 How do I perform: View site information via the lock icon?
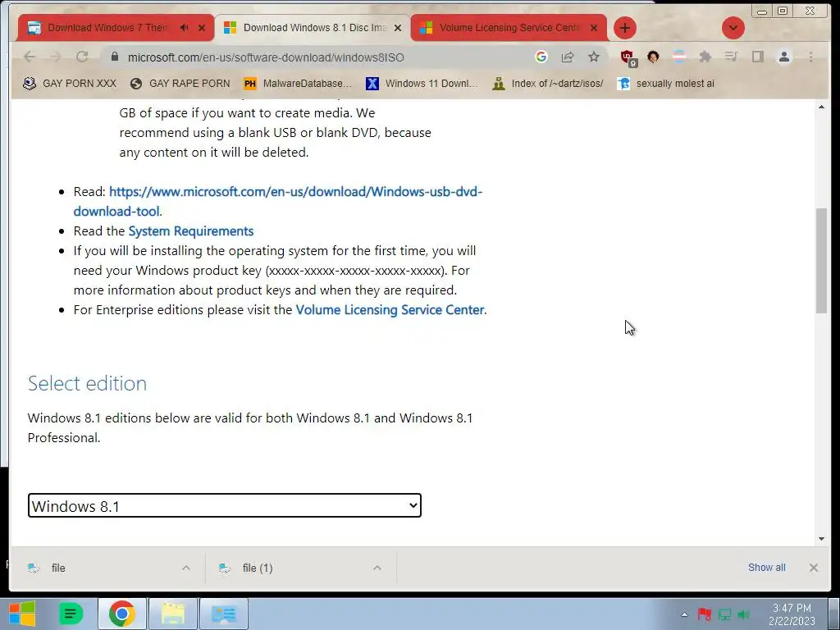tap(114, 57)
